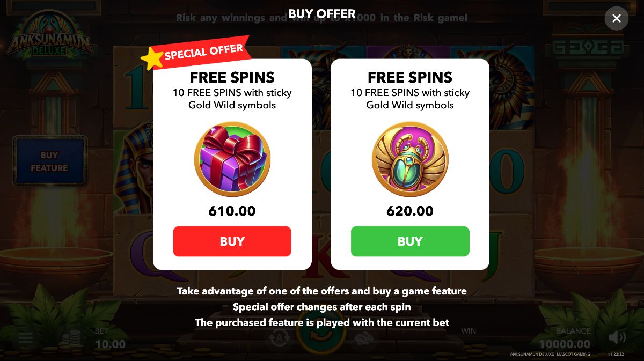Click the balance value 10000.00
644x361 pixels.
[565, 344]
